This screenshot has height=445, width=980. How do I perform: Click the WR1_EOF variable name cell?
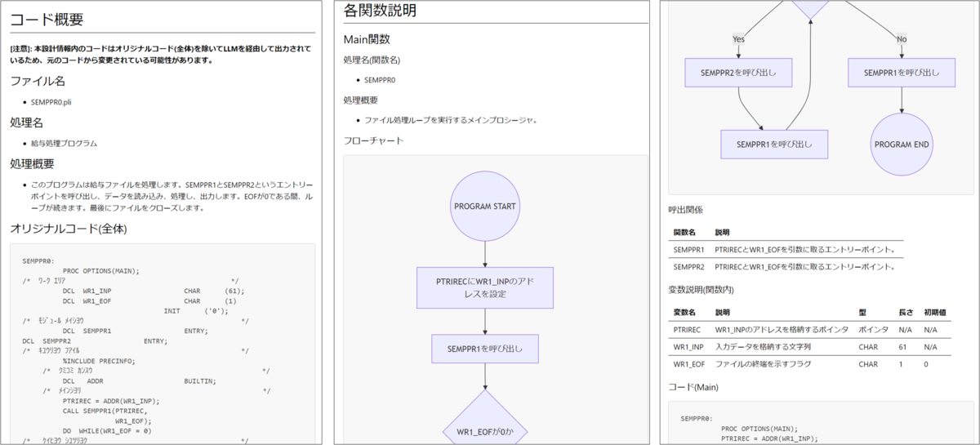[689, 364]
